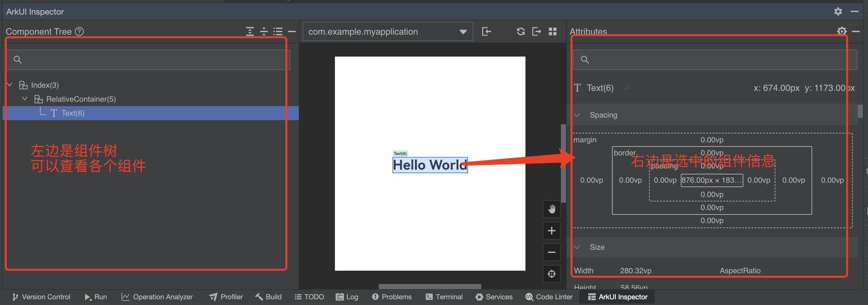Viewport: 868px width, 305px height.
Task: Click the export icon in the preview toolbar
Action: [536, 31]
